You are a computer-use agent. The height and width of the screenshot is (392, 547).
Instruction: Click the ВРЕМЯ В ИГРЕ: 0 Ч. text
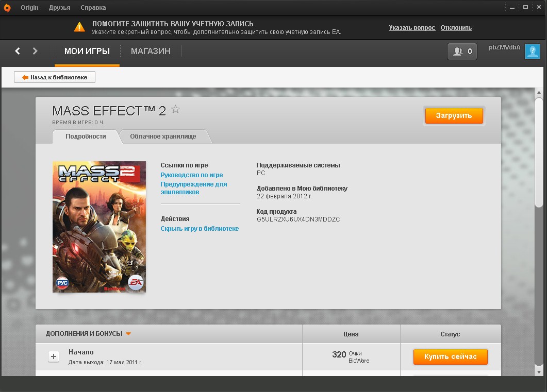pos(78,123)
